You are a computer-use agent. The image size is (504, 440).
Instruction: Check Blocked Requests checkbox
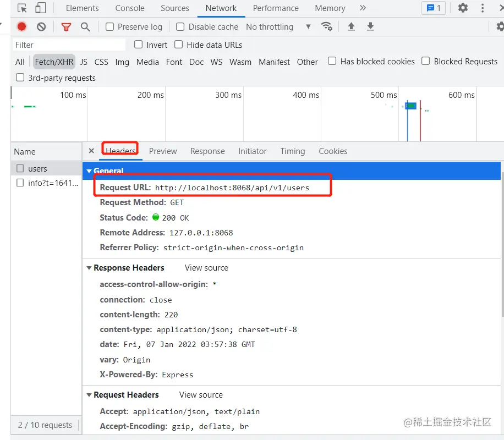(x=425, y=61)
